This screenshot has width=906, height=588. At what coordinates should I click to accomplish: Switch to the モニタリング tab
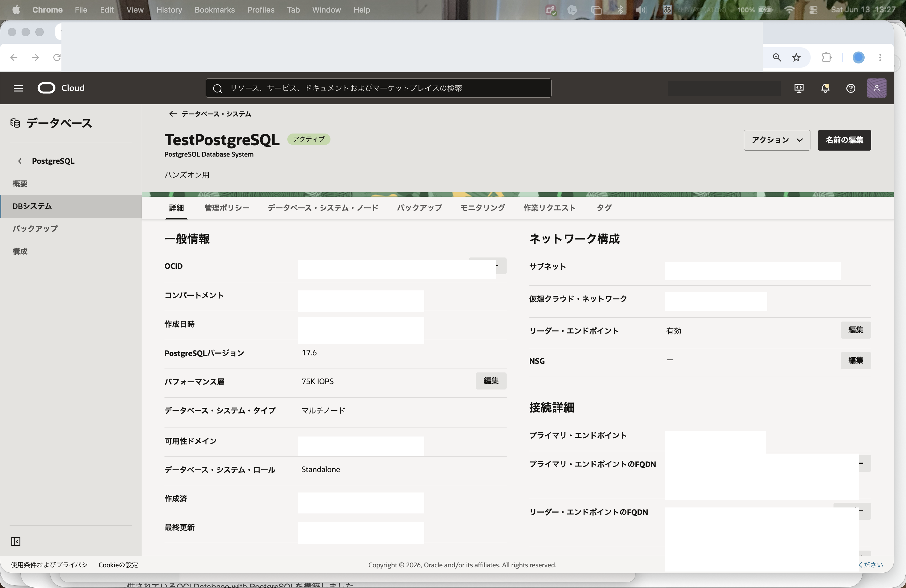pos(483,208)
